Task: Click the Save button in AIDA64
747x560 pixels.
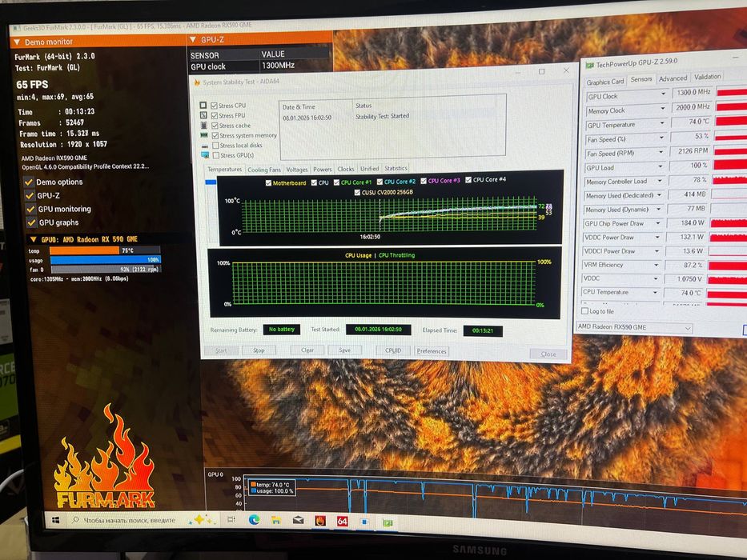Action: 344,350
